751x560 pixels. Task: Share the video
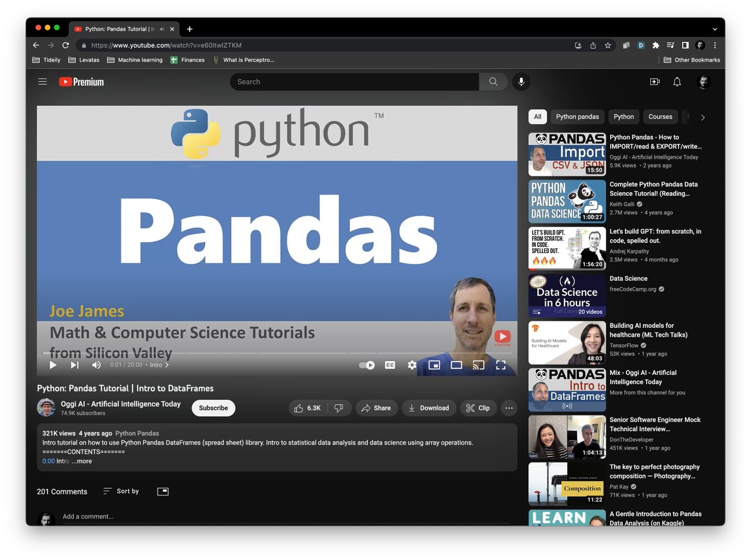pos(377,408)
